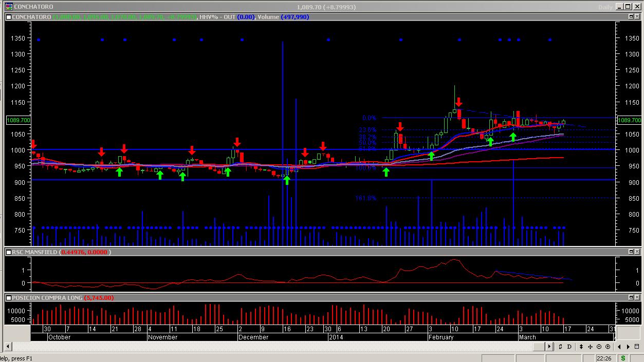Click the horizontal scrollbar thumb
Screen dimensions: 644x362
[x=540, y=347]
